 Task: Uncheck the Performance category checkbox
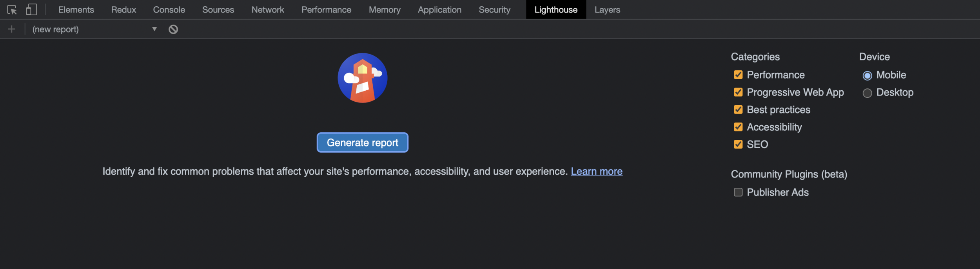pyautogui.click(x=738, y=75)
